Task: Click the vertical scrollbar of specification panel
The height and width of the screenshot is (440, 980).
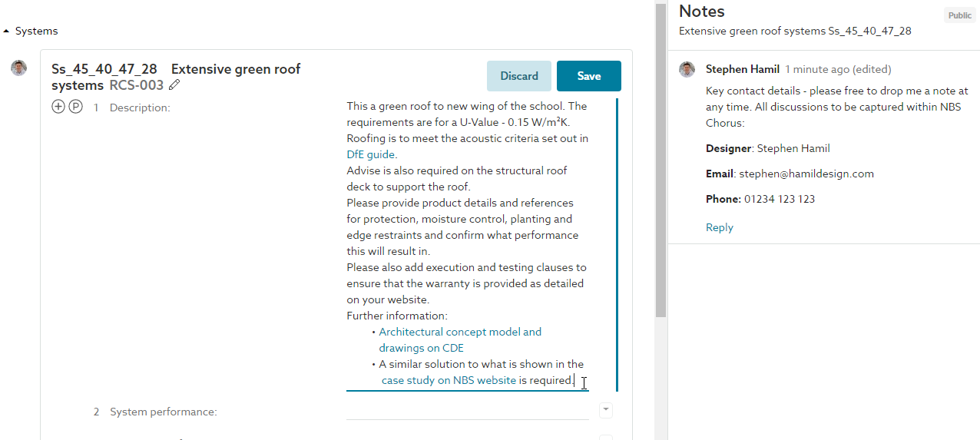Action: click(x=661, y=160)
